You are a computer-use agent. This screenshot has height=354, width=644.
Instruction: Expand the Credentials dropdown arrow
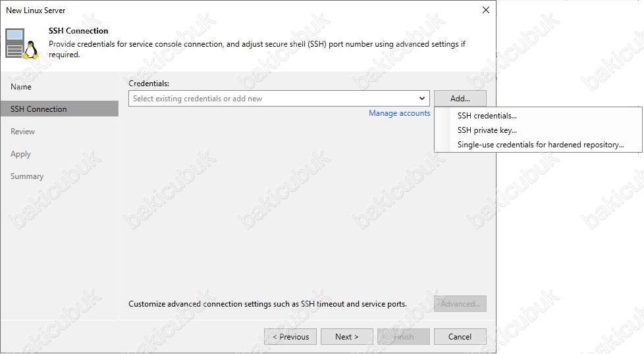pos(422,99)
